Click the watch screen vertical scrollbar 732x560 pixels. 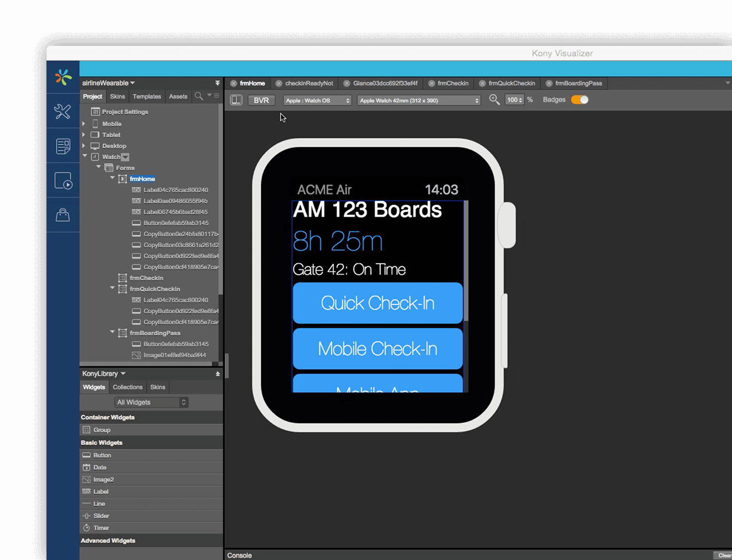pos(466,261)
